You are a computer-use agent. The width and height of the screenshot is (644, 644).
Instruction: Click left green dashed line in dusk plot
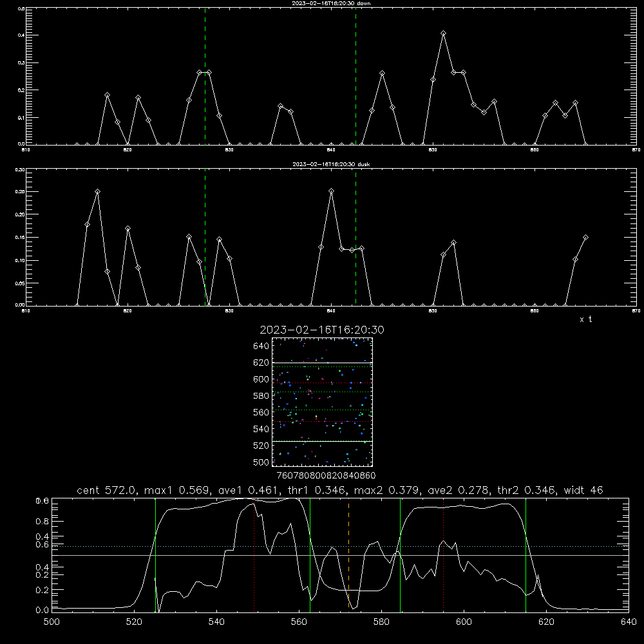click(205, 237)
